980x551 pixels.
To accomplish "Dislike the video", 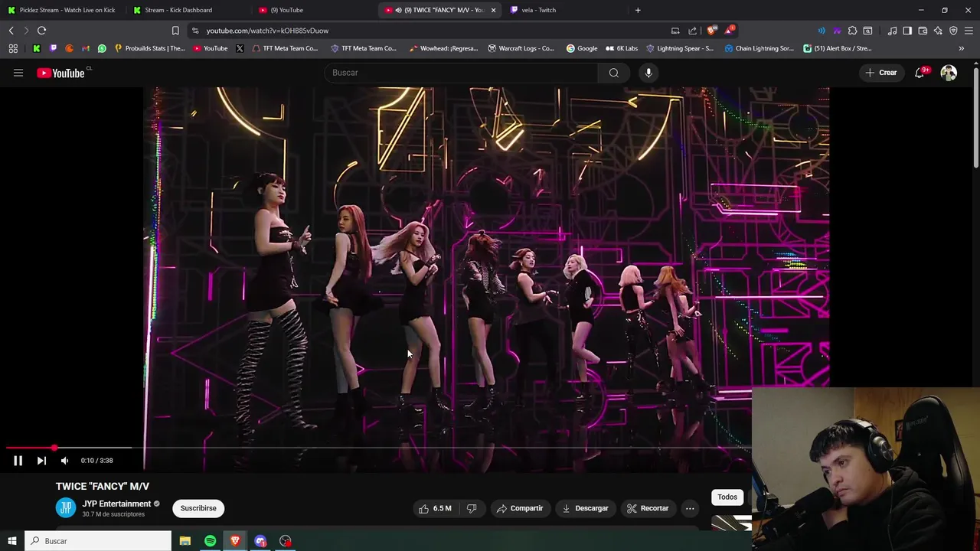I will click(x=472, y=508).
